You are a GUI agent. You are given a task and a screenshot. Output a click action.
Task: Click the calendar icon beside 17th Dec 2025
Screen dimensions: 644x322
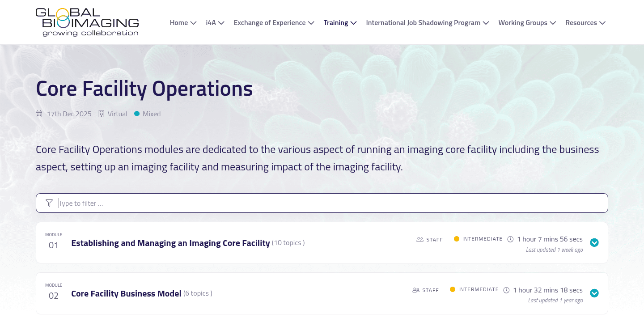[x=39, y=114]
